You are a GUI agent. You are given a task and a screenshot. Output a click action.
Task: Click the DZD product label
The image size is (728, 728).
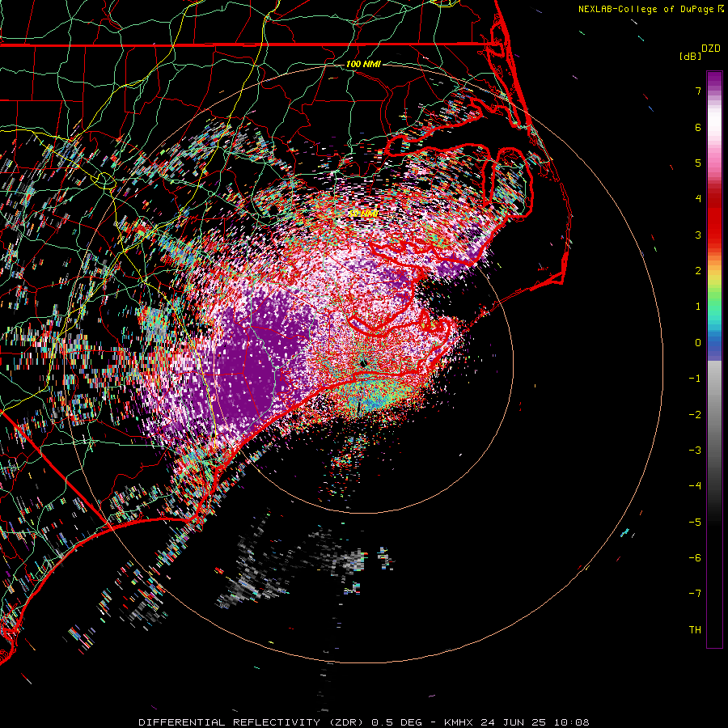click(x=711, y=49)
